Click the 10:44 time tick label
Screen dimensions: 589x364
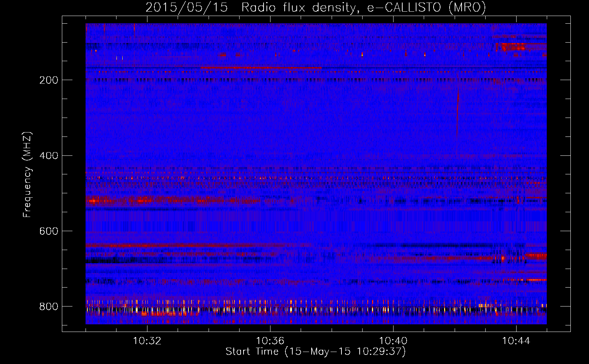click(x=516, y=341)
